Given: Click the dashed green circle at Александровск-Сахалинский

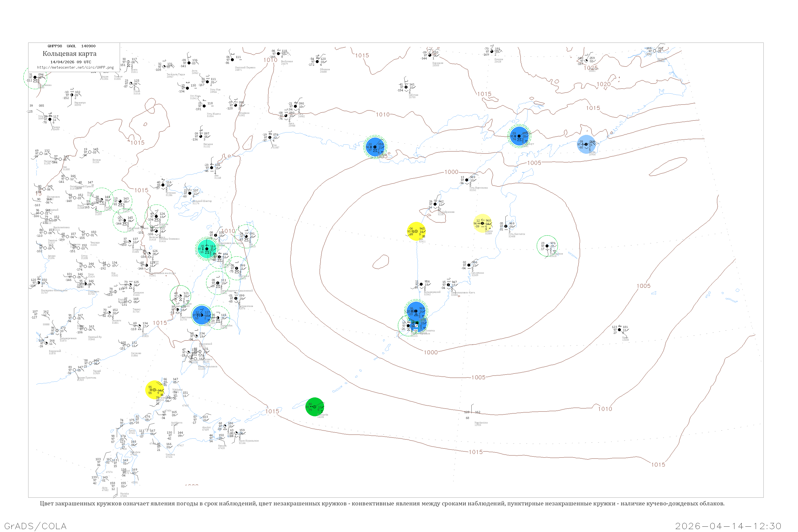Looking at the screenshot, I should (218, 282).
